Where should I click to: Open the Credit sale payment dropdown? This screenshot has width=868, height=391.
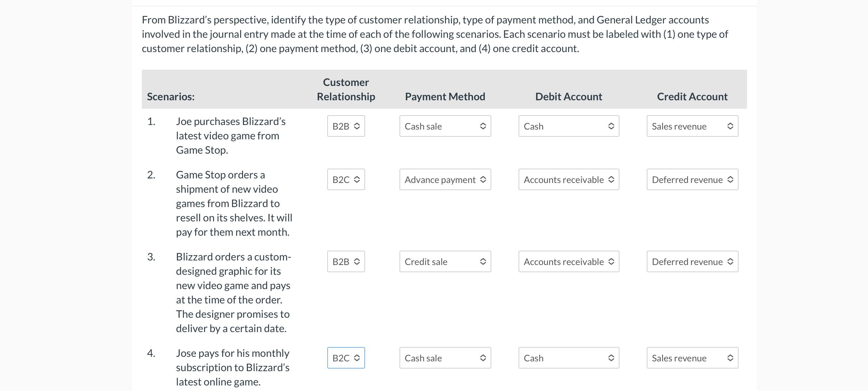[x=445, y=261]
